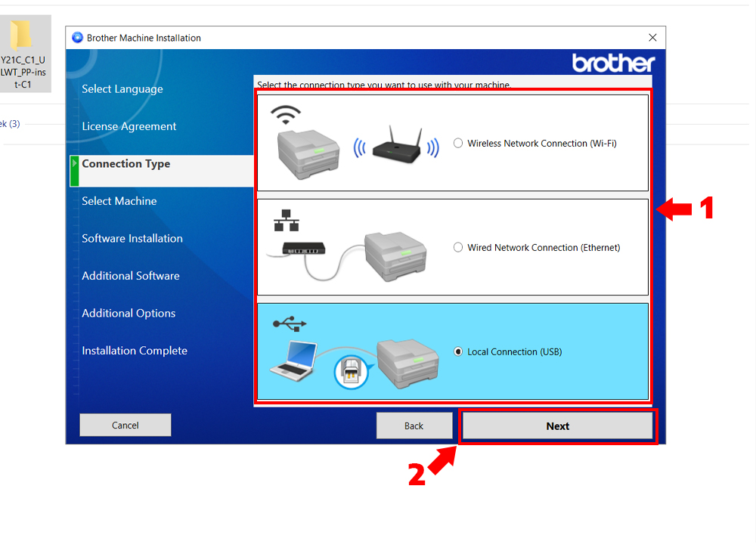
Task: Click the wireless router image
Action: coord(396,146)
